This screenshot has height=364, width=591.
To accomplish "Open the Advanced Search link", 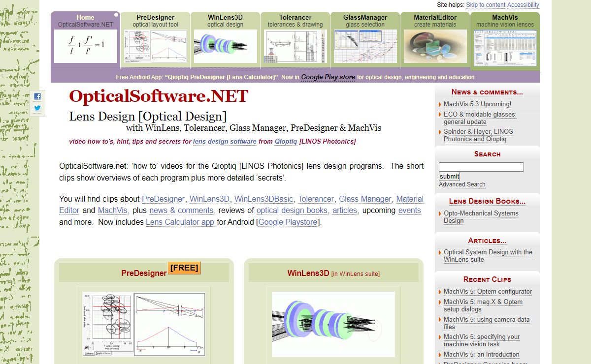I will 462,184.
